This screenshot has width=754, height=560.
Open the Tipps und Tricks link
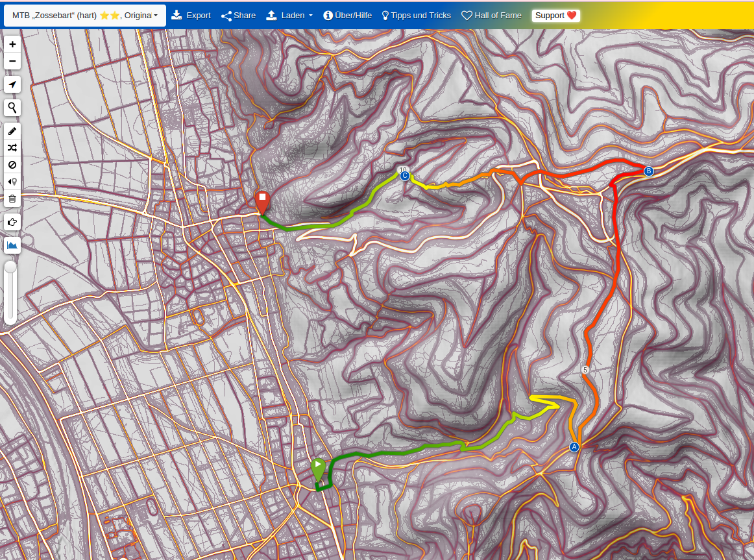pos(416,16)
